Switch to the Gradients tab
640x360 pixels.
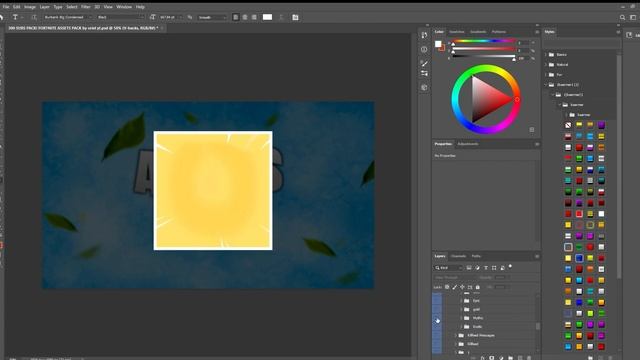[478, 32]
